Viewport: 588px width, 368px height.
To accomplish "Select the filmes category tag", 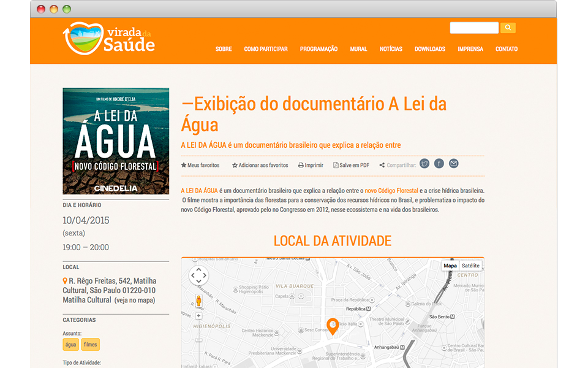I will (x=90, y=344).
